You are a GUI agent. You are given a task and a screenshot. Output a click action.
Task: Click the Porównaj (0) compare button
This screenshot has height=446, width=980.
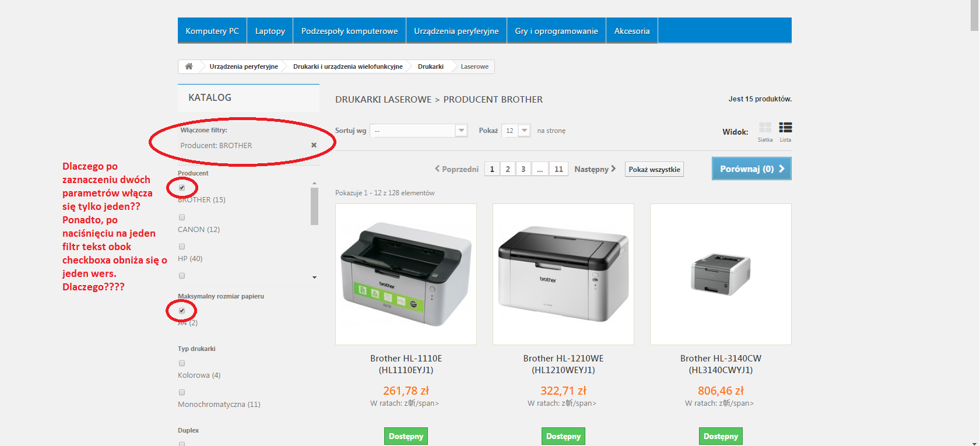751,168
